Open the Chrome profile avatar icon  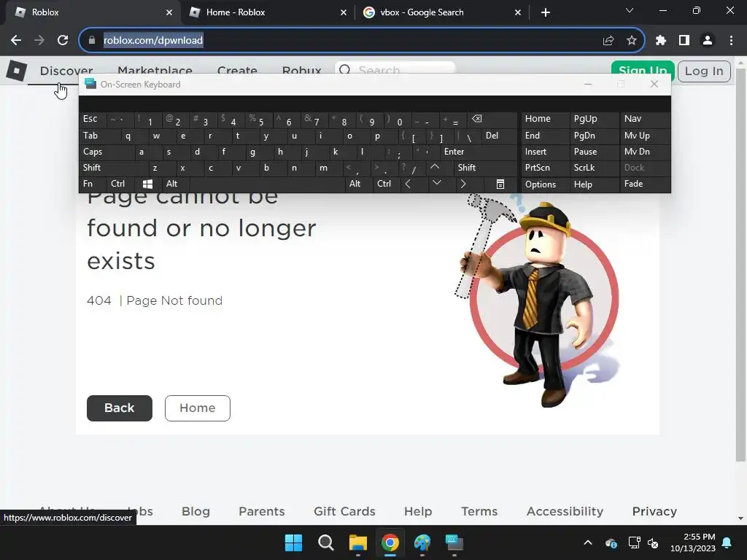point(708,41)
